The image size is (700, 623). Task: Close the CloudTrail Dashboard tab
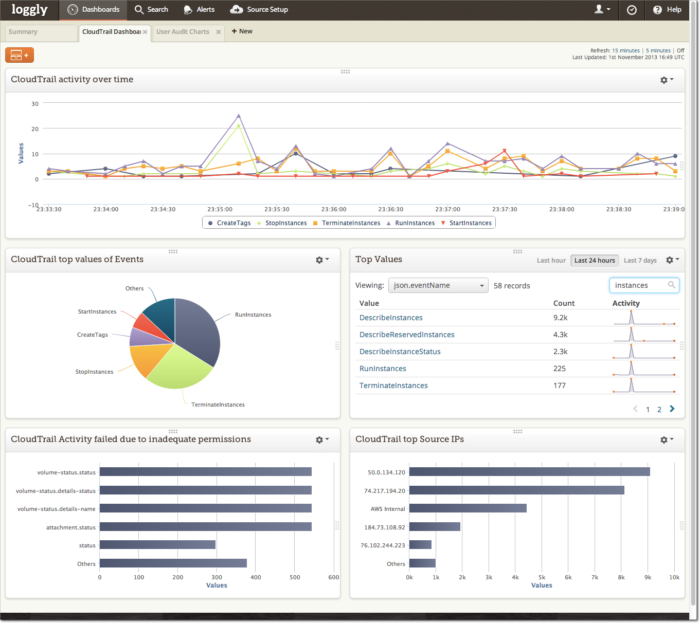(x=146, y=32)
